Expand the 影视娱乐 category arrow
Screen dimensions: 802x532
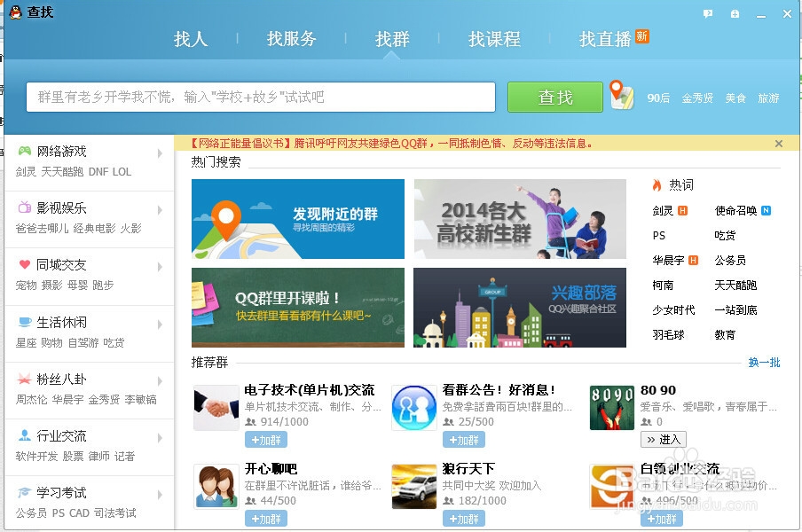point(160,210)
